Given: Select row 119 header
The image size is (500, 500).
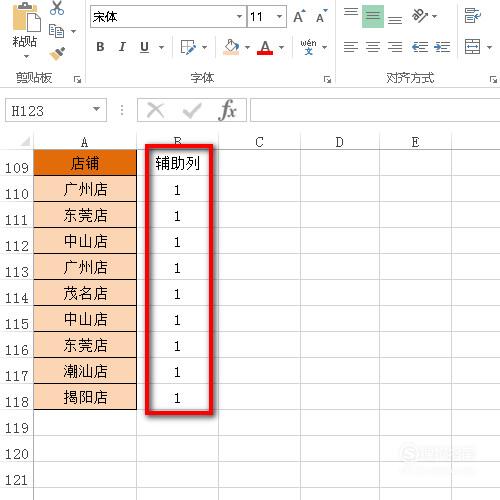Looking at the screenshot, I should [17, 423].
